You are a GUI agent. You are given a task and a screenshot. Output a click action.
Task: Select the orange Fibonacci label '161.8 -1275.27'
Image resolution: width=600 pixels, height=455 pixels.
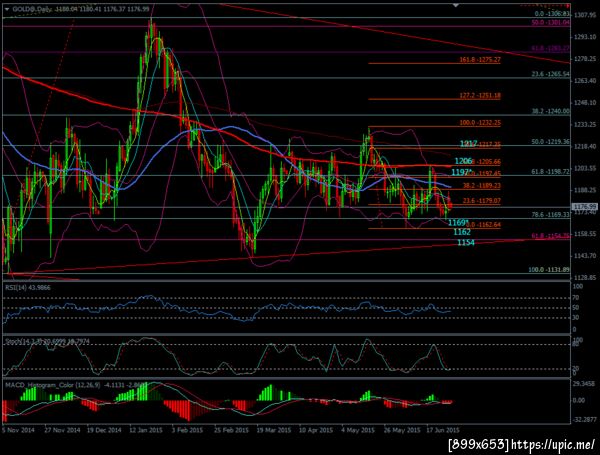coord(480,60)
